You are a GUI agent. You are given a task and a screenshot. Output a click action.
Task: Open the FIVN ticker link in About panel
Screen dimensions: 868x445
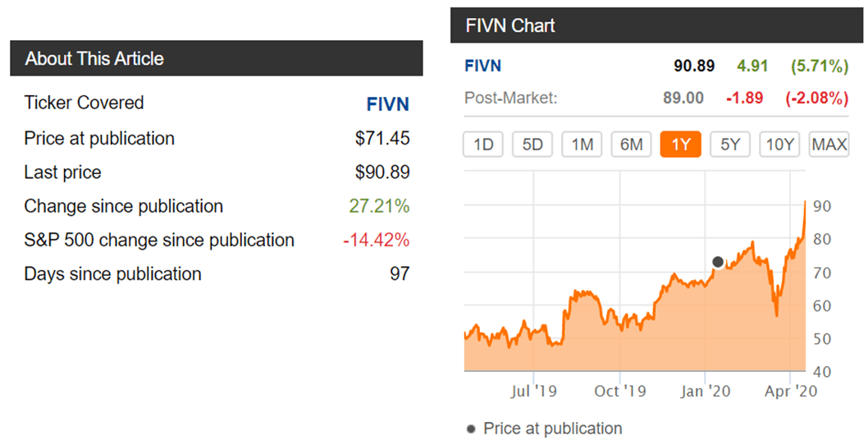tap(387, 104)
